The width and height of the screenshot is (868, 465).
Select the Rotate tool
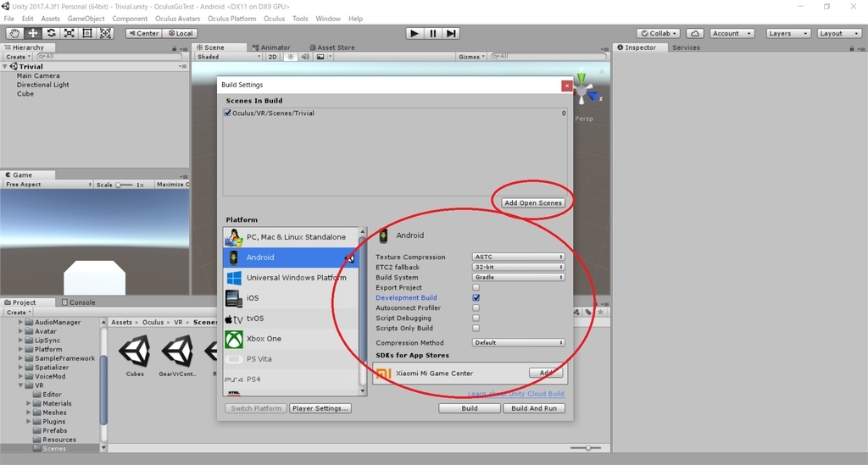[x=51, y=33]
